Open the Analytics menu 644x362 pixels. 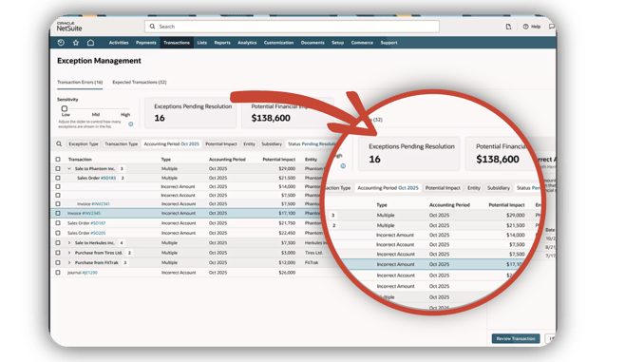point(247,43)
